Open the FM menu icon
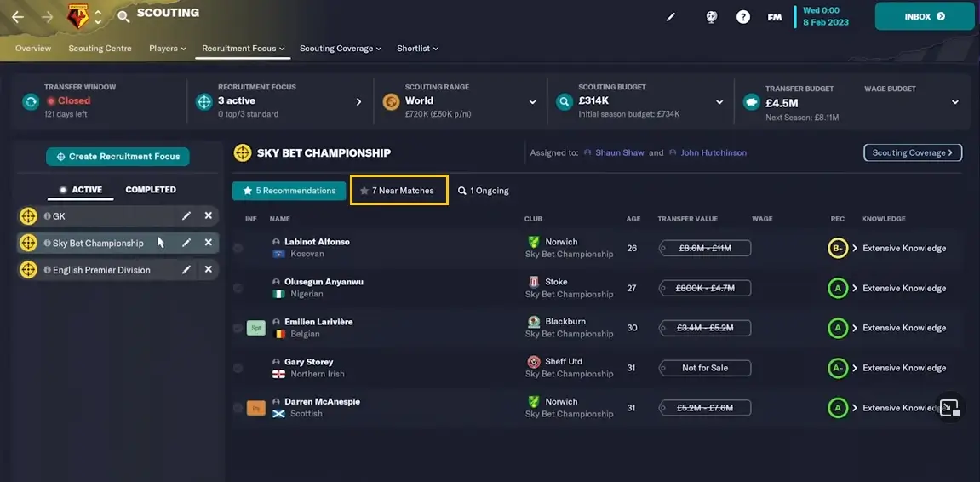 tap(774, 18)
